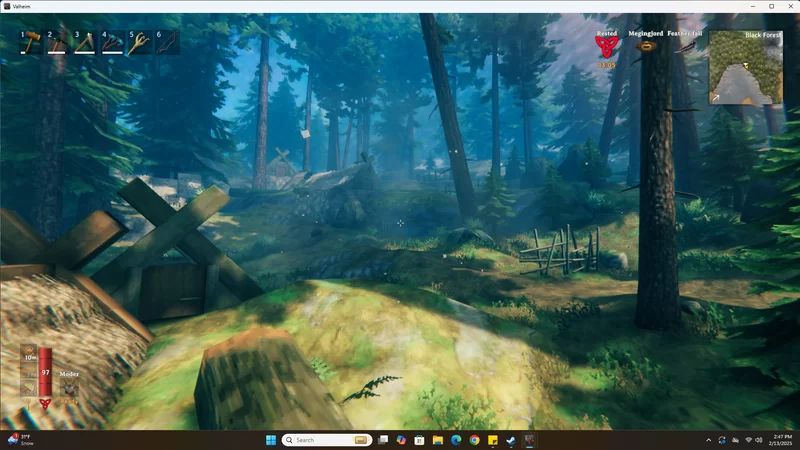Open the weather widget showing Snow
This screenshot has height=450, width=800.
(20, 440)
